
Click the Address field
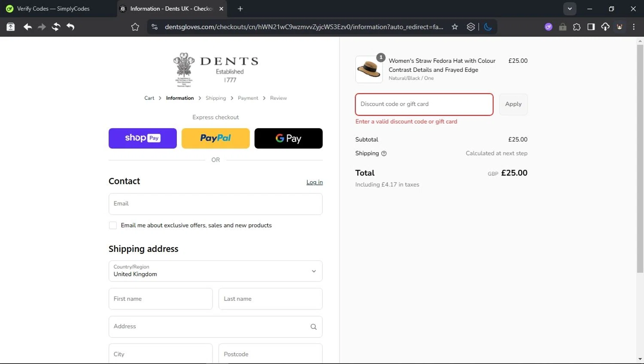(216, 327)
